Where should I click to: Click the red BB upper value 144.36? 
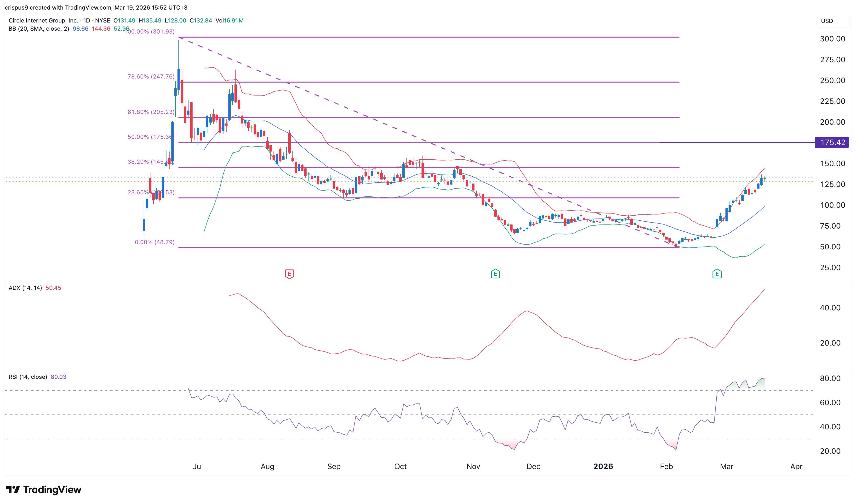[101, 29]
